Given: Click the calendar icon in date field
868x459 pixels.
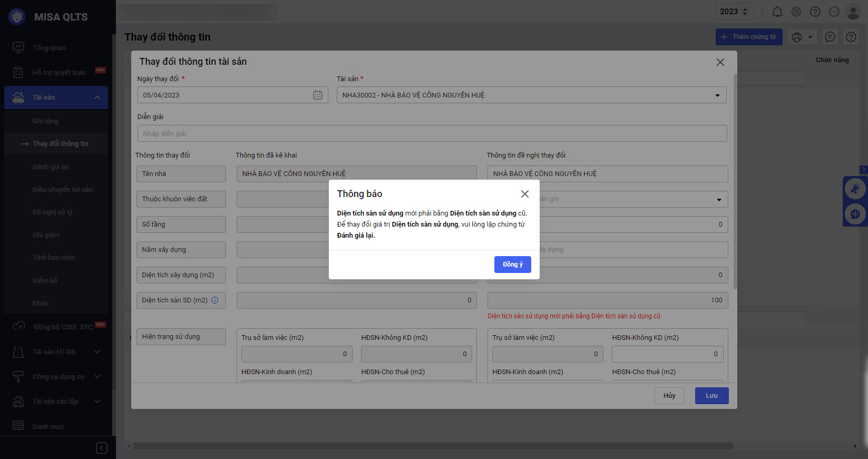Looking at the screenshot, I should (317, 95).
